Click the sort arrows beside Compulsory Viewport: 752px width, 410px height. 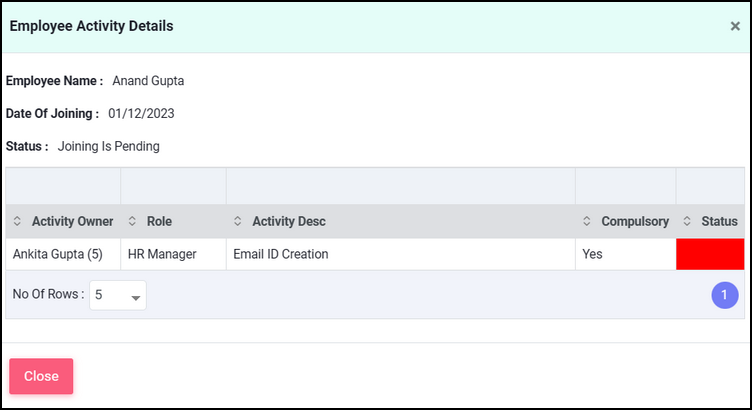[x=587, y=221]
